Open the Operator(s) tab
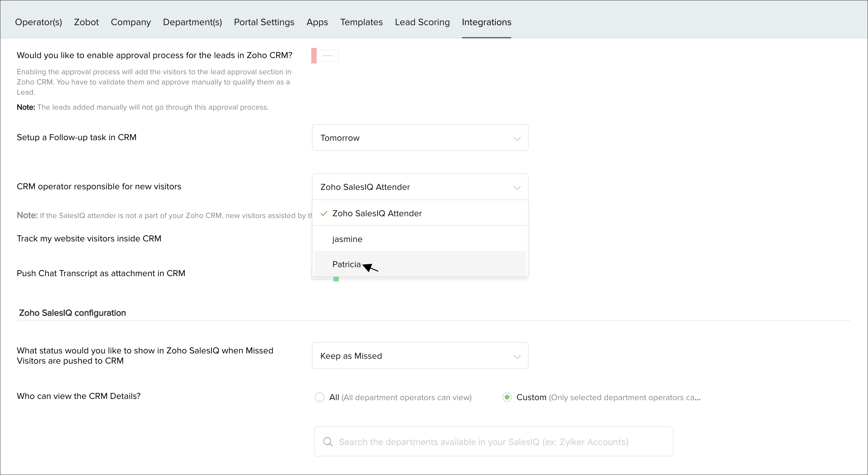The image size is (868, 475). (x=38, y=22)
